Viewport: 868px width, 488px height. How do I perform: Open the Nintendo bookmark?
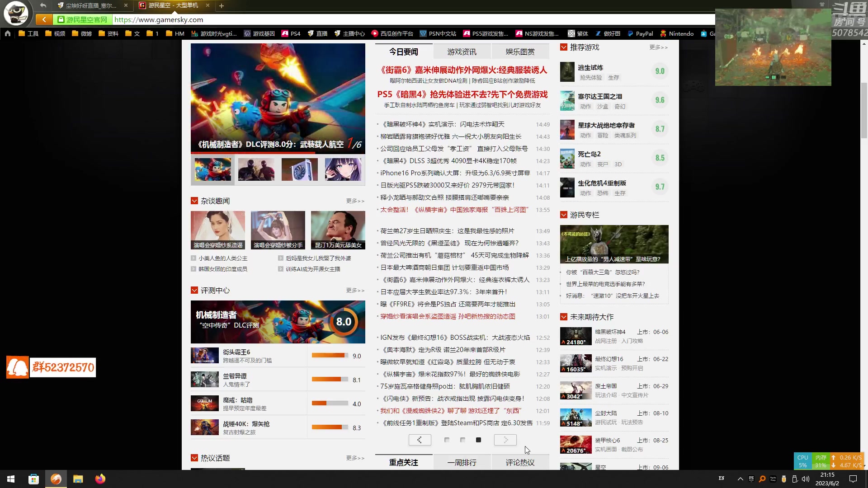pos(677,33)
